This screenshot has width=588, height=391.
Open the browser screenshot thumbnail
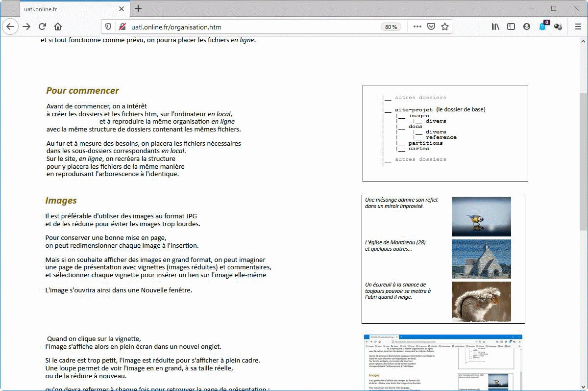point(443,363)
